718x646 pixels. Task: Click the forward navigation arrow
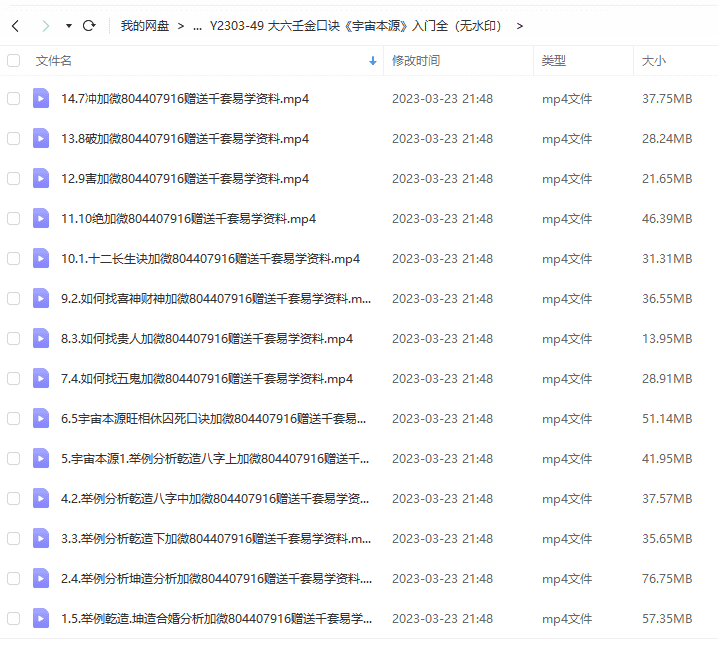point(45,25)
